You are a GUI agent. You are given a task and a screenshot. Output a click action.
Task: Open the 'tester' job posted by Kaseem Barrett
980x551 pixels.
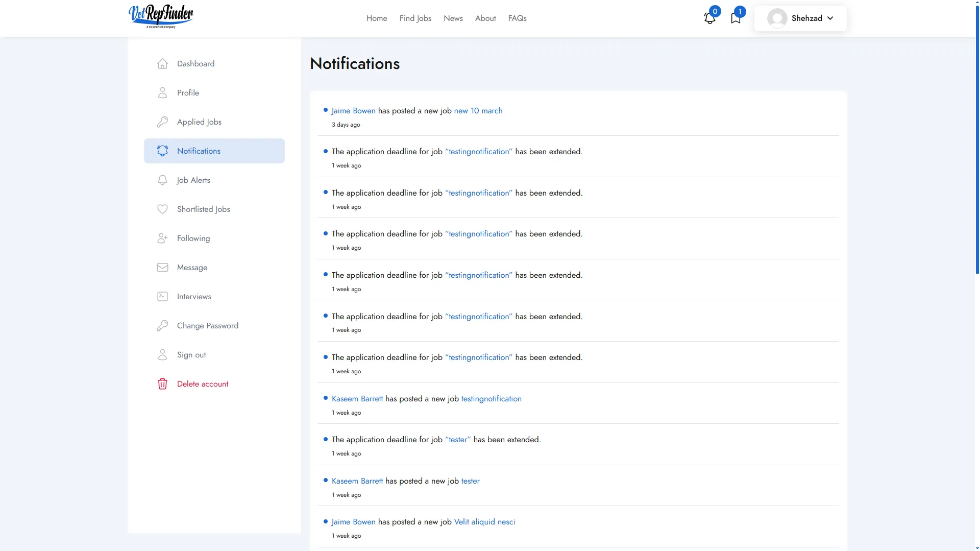tap(470, 481)
